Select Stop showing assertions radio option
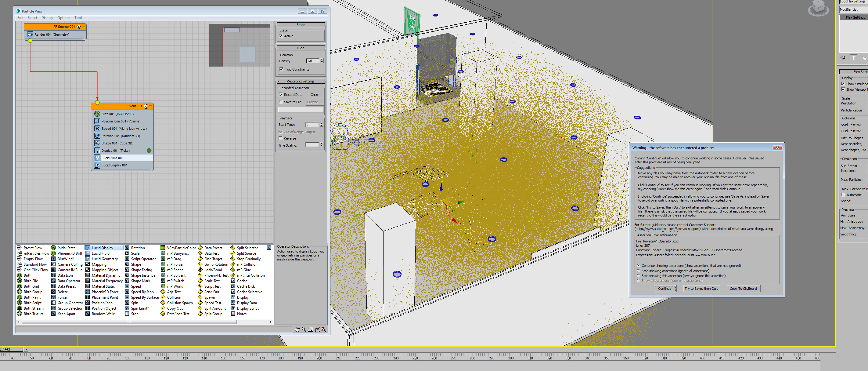 click(638, 271)
